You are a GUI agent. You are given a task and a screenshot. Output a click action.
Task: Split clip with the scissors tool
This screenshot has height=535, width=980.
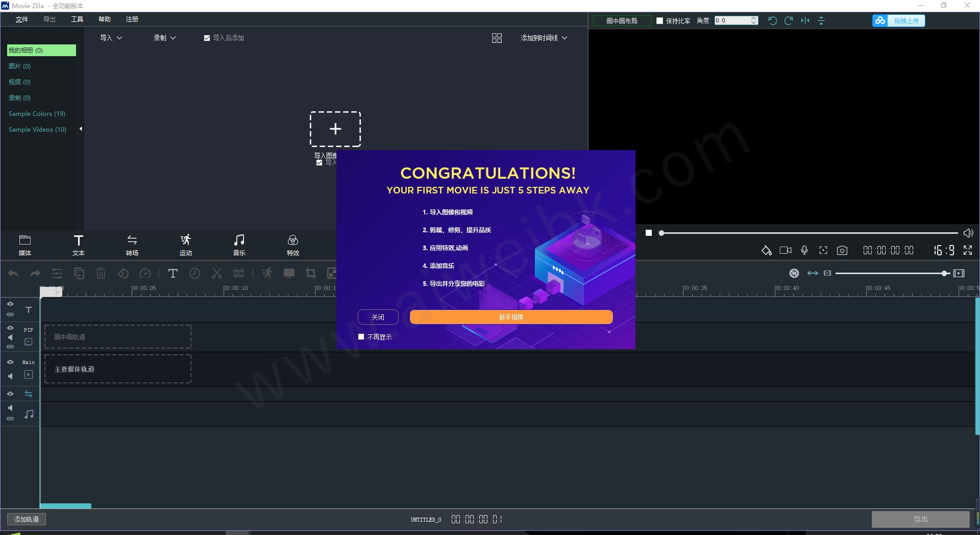tap(216, 274)
